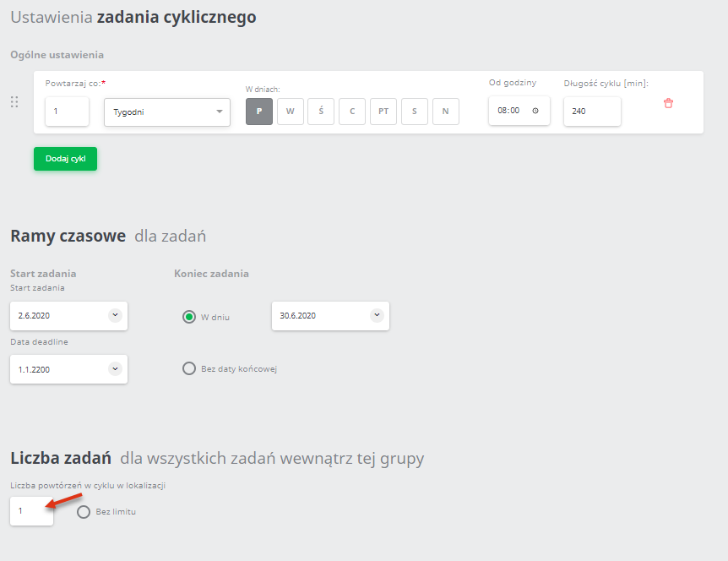This screenshot has height=561, width=728.
Task: Open the Tygodni period dropdown
Action: [x=167, y=112]
